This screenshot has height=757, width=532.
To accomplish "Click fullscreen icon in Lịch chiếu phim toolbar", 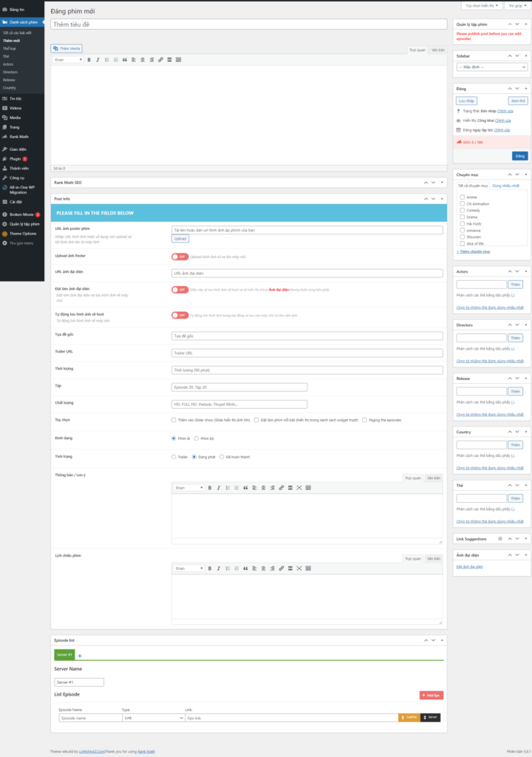I will tap(299, 568).
